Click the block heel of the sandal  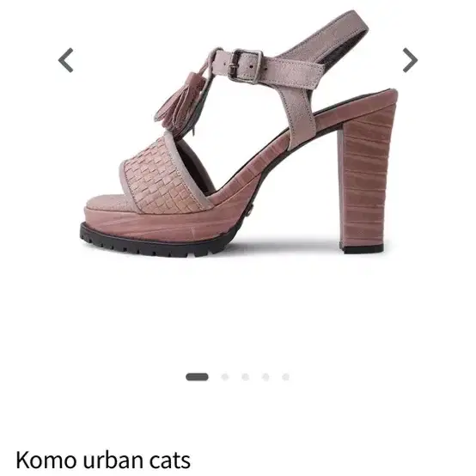pyautogui.click(x=366, y=173)
